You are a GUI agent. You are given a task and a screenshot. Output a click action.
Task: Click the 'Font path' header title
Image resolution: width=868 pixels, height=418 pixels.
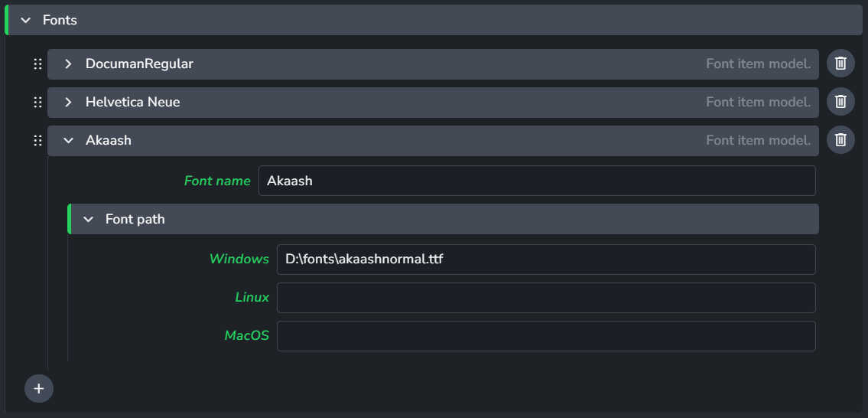pyautogui.click(x=135, y=220)
